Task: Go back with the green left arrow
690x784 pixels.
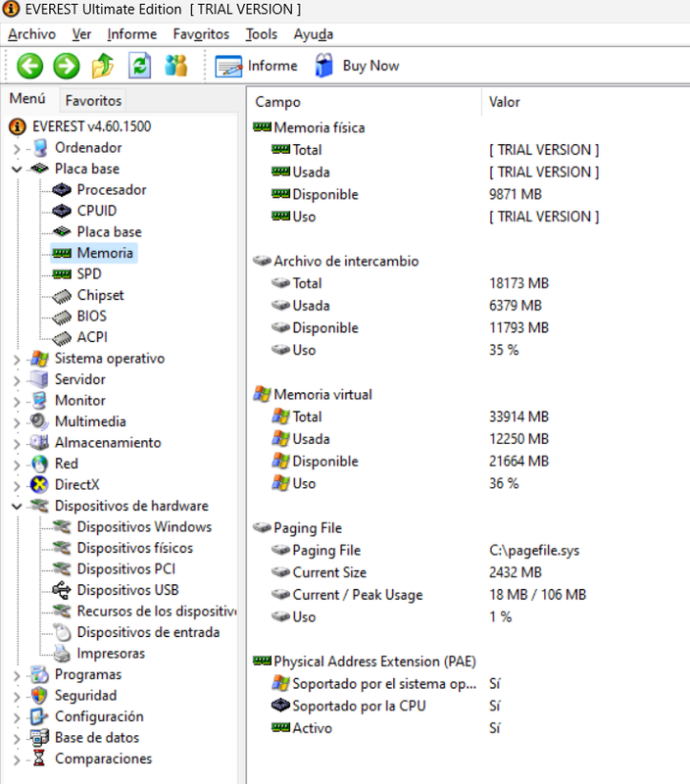Action: click(29, 66)
